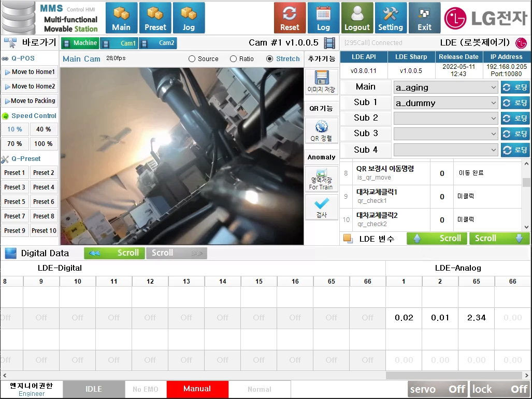
Task: Open the Sub 4 program dropdown
Action: click(x=446, y=150)
